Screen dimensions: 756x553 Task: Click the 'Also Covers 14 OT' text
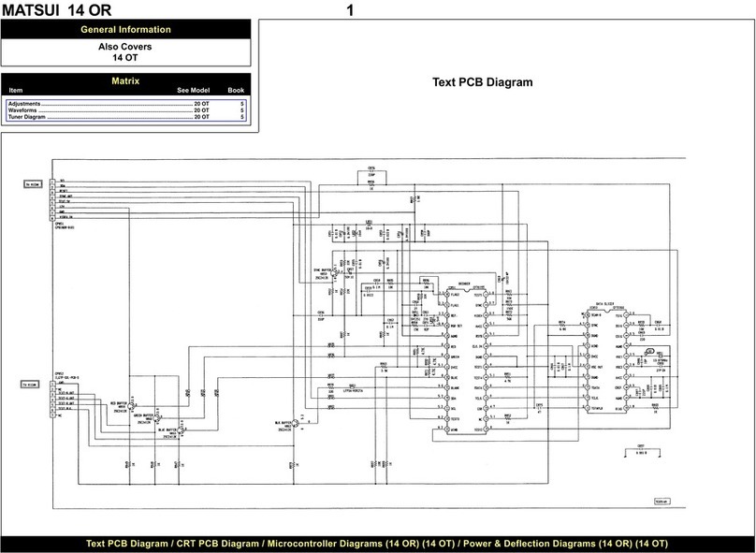(x=124, y=52)
